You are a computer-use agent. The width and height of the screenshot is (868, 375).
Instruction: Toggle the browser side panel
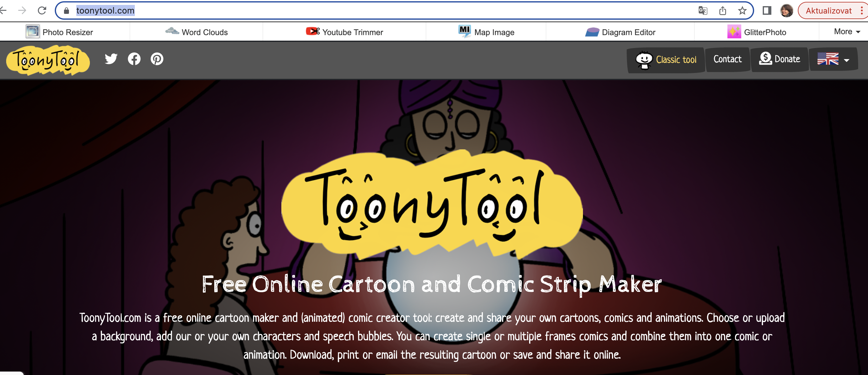coord(767,11)
